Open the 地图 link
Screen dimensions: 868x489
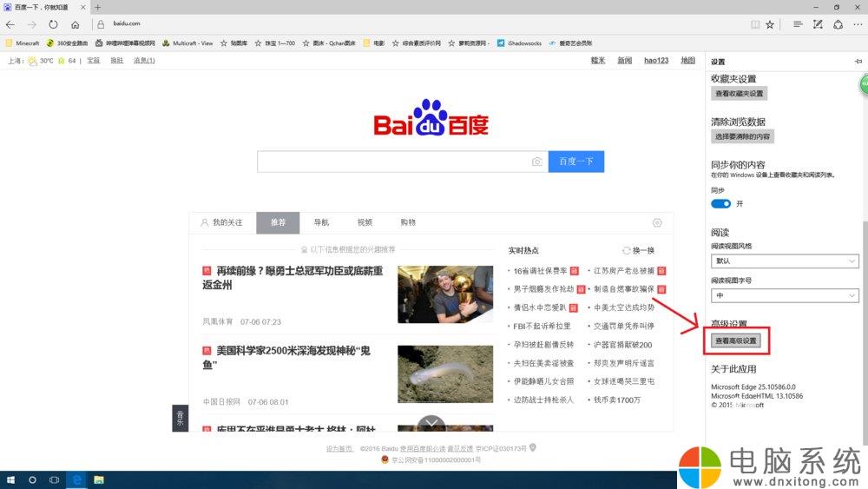pos(687,60)
